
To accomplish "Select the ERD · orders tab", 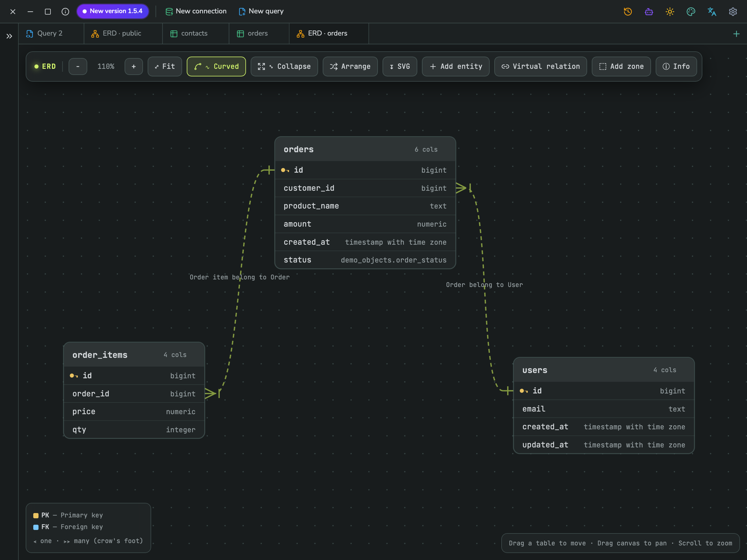I will [x=329, y=34].
